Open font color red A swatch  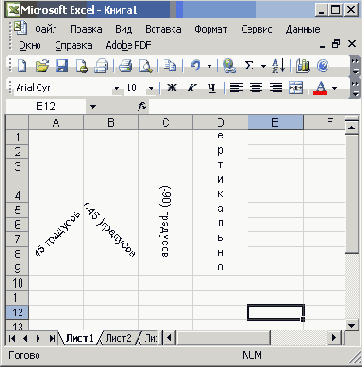pos(320,88)
